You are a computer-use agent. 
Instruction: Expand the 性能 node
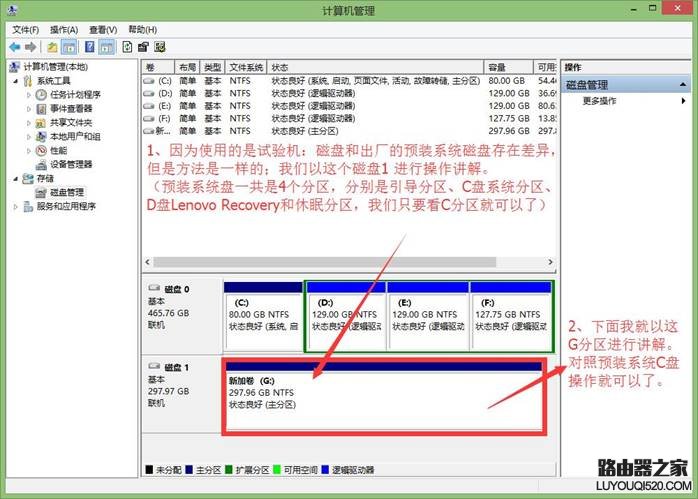(29, 150)
